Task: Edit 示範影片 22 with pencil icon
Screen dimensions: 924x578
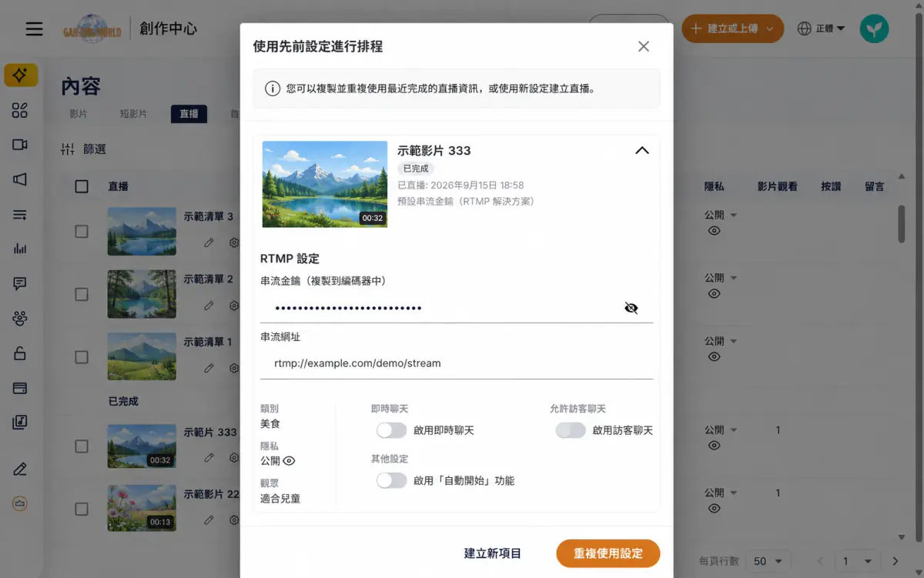Action: click(209, 520)
